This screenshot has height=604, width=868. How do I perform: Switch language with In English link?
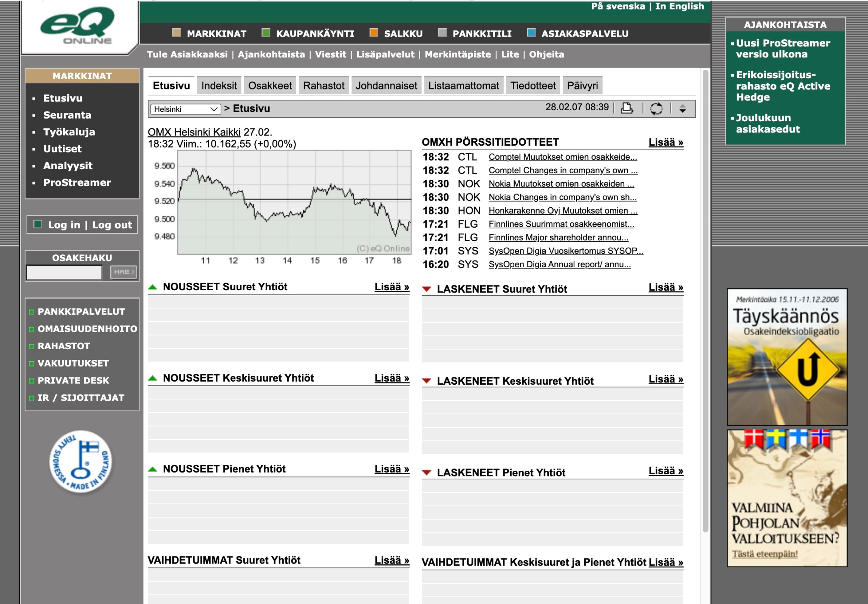pos(679,6)
